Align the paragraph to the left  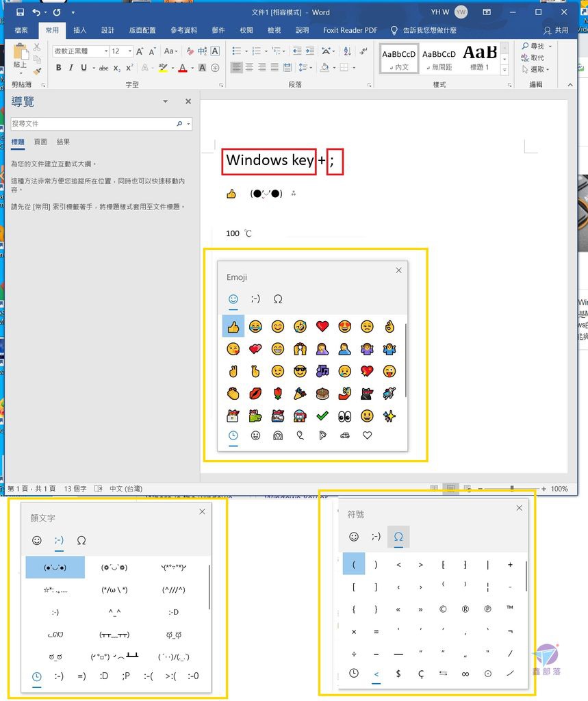pos(237,68)
